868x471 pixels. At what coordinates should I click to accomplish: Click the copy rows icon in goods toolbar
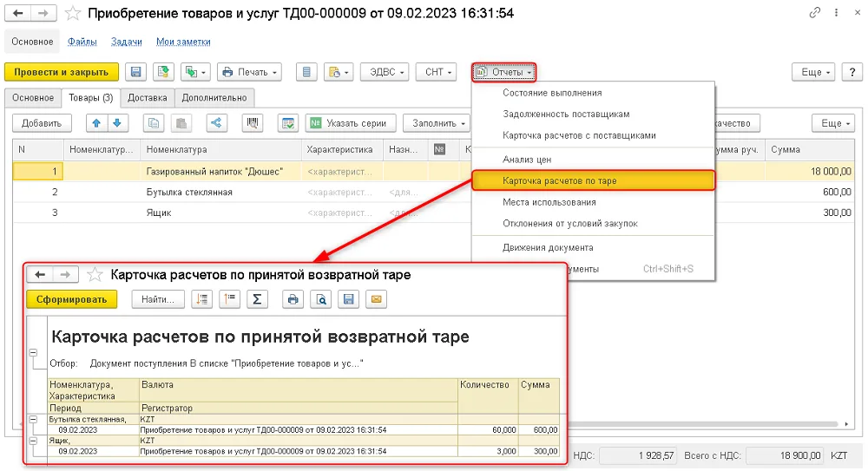point(154,123)
